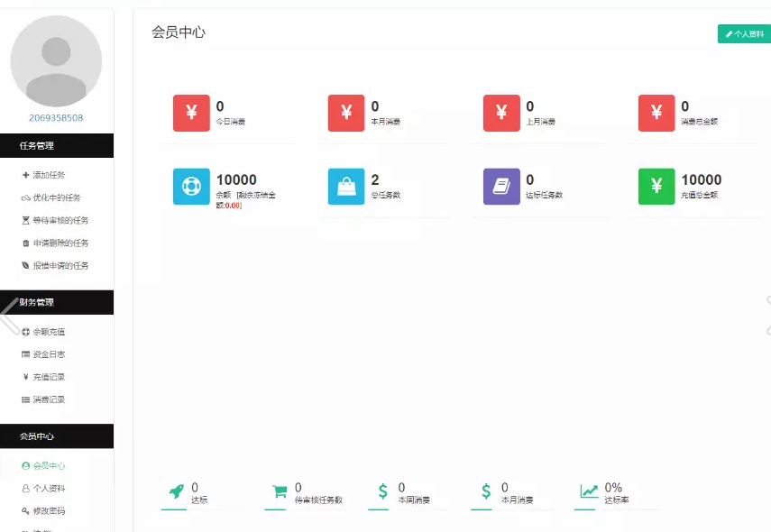Click the username 2069358508

(x=56, y=118)
